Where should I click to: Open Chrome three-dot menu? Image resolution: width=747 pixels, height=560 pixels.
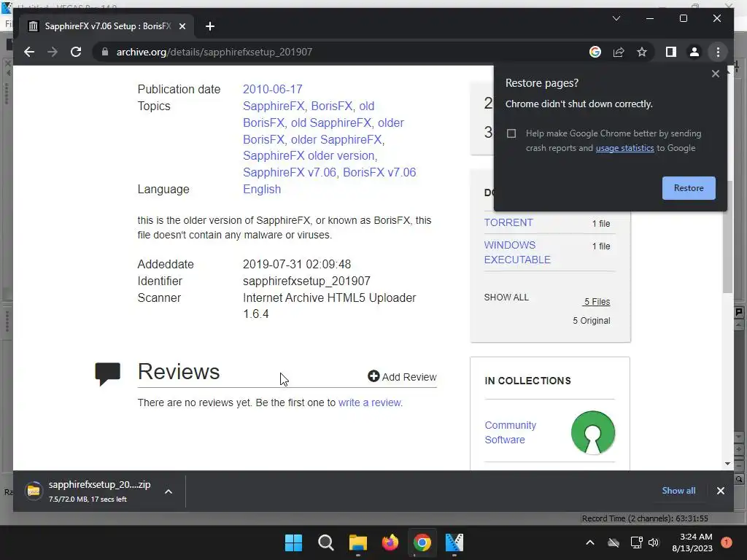718,52
